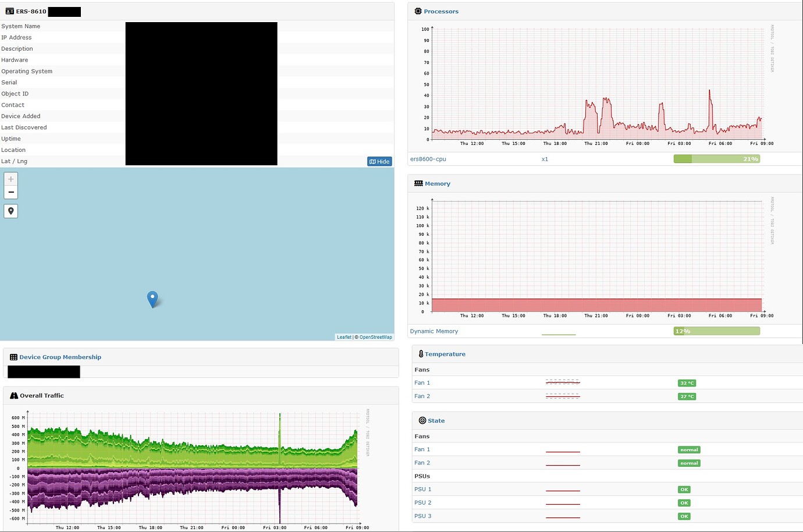Image resolution: width=803 pixels, height=532 pixels.
Task: Click the Memory module icon
Action: pyautogui.click(x=418, y=183)
